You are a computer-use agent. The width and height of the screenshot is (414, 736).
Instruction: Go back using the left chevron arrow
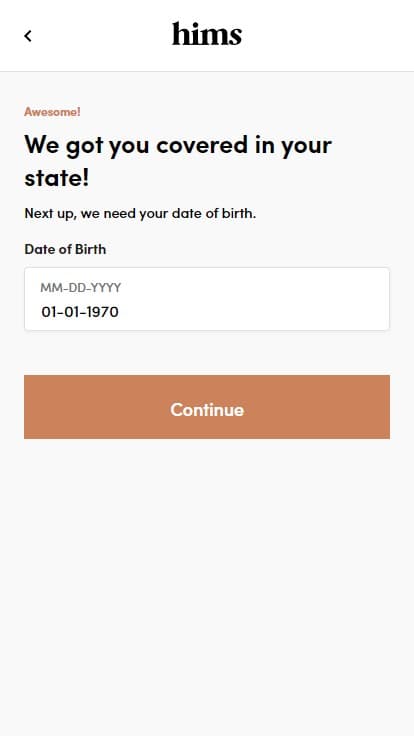click(x=28, y=36)
